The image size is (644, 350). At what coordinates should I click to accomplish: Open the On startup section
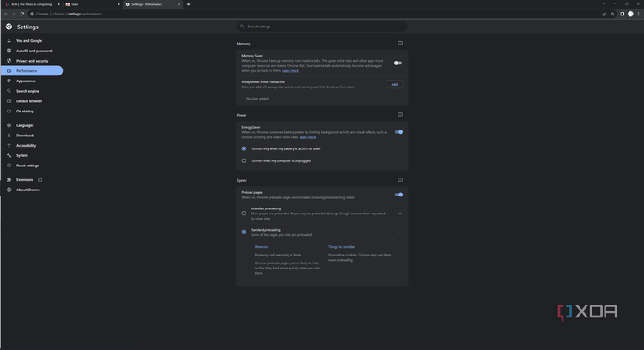pyautogui.click(x=25, y=112)
